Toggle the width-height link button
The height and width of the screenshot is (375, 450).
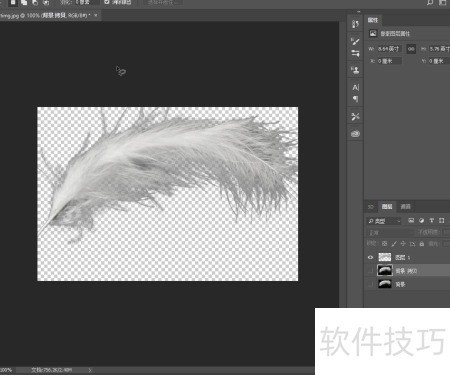tap(411, 49)
